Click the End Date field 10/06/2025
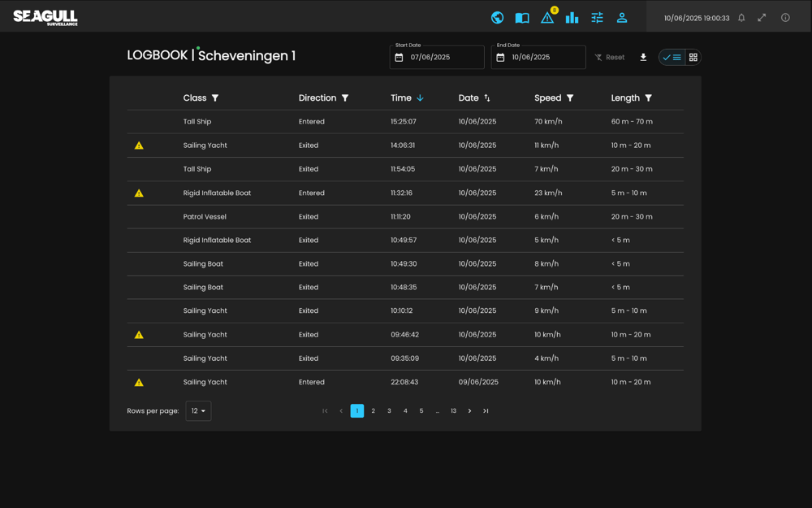The width and height of the screenshot is (812, 508). [538, 57]
